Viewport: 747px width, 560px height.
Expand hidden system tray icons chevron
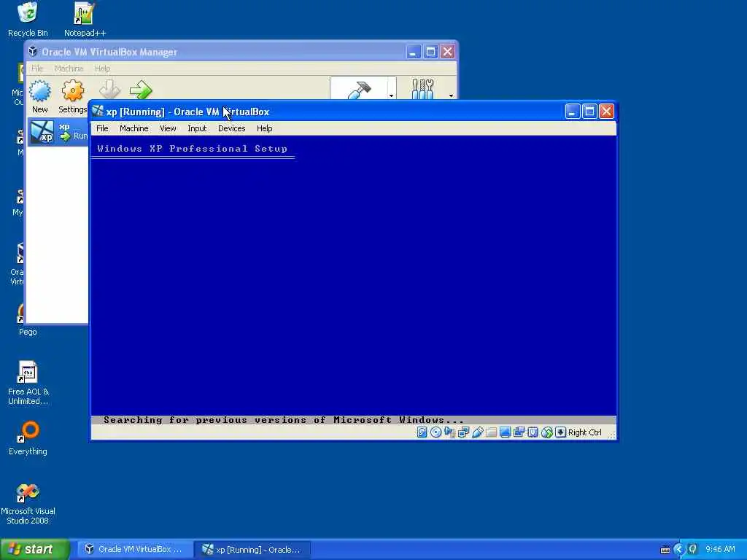point(679,550)
